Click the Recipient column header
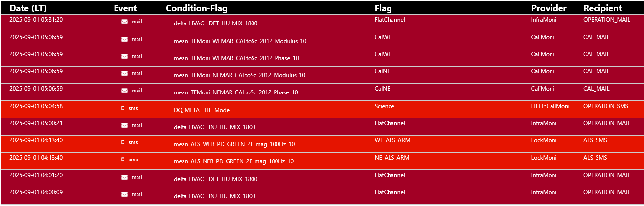This screenshot has height=206, width=644. pos(602,8)
